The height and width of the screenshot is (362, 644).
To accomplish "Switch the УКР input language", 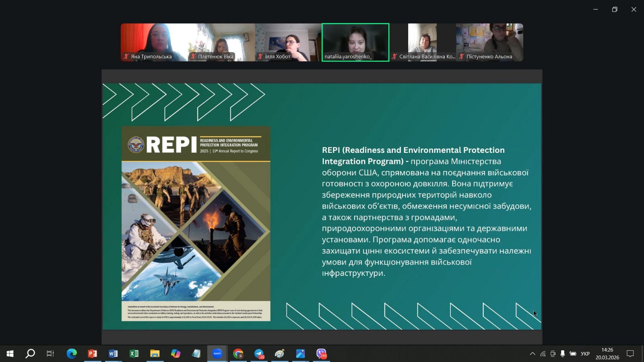I will point(585,354).
